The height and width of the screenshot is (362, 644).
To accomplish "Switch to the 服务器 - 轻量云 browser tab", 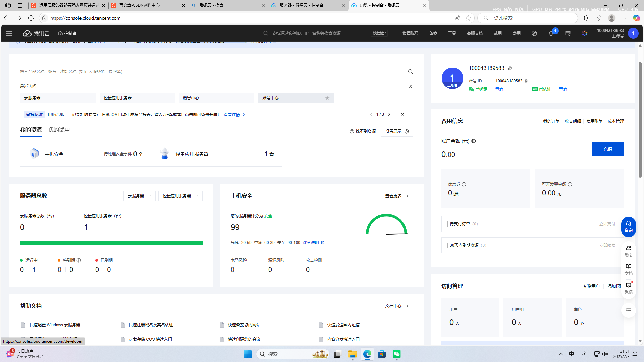I will [x=308, y=5].
